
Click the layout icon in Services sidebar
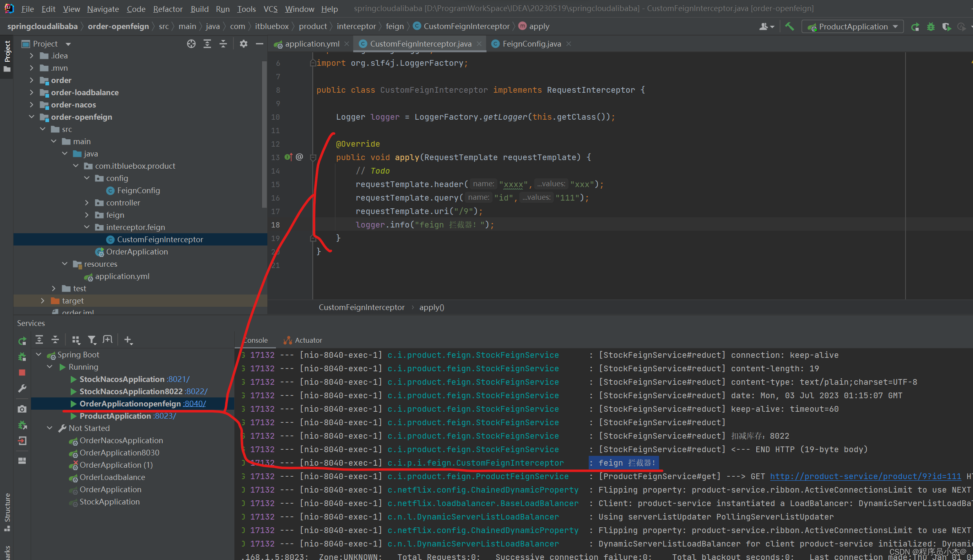click(22, 461)
